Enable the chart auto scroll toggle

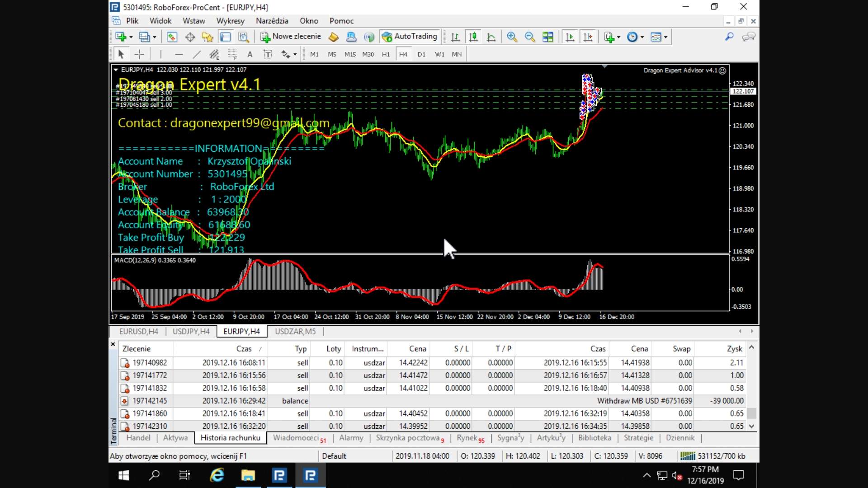point(570,37)
